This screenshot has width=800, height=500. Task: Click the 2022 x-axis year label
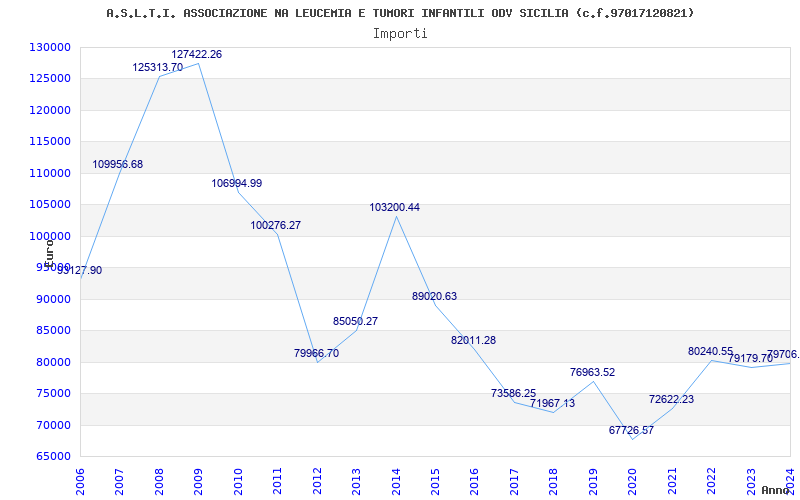click(711, 481)
